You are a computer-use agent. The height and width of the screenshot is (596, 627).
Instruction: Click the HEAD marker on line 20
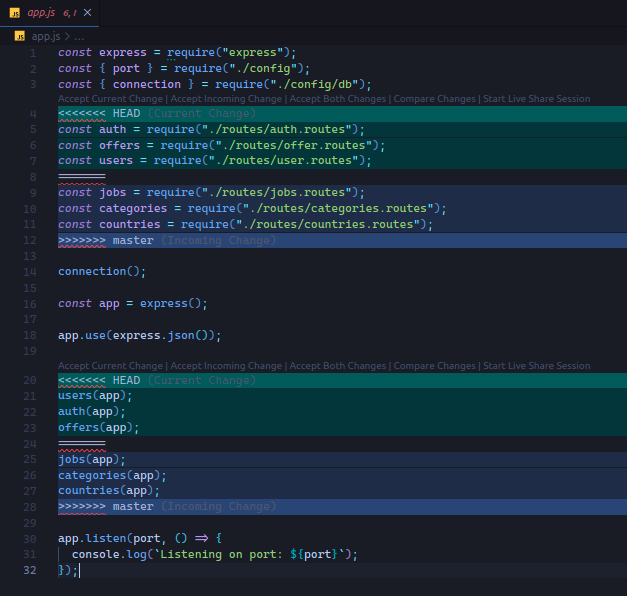tap(126, 380)
